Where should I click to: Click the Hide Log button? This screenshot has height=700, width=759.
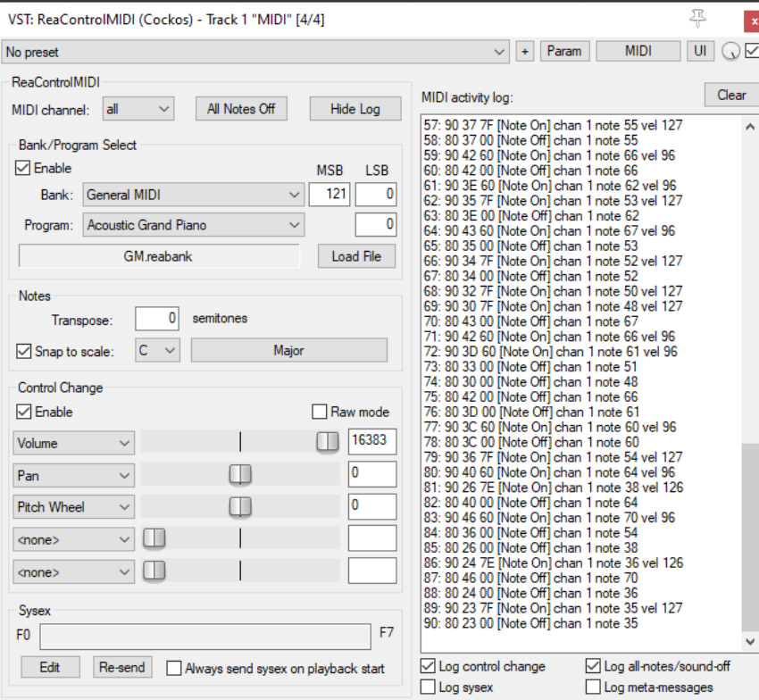tap(355, 109)
